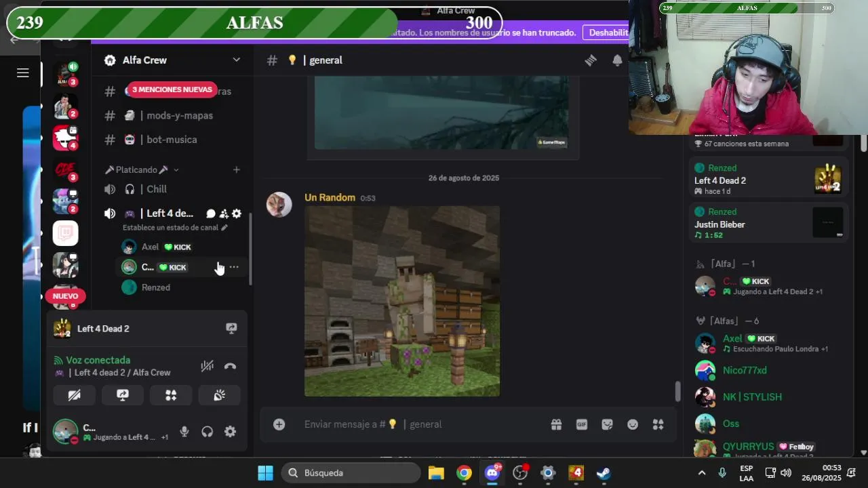Open Discord user settings gear

click(231, 432)
